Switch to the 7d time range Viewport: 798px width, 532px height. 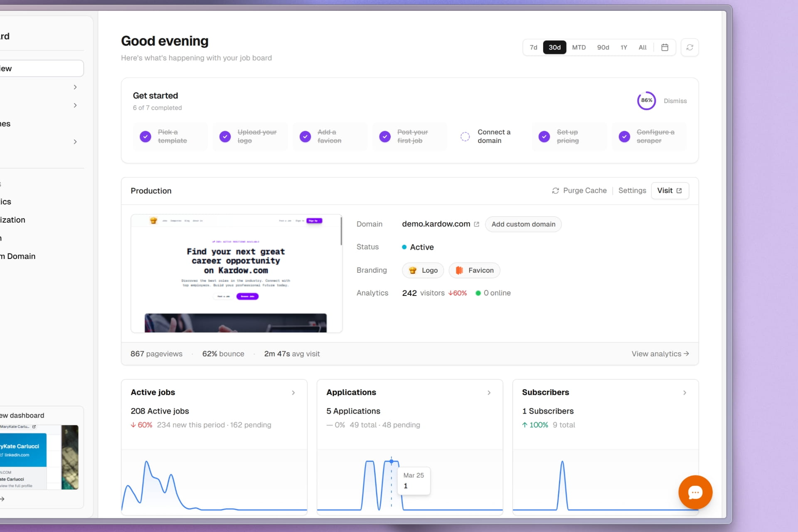[x=533, y=47]
